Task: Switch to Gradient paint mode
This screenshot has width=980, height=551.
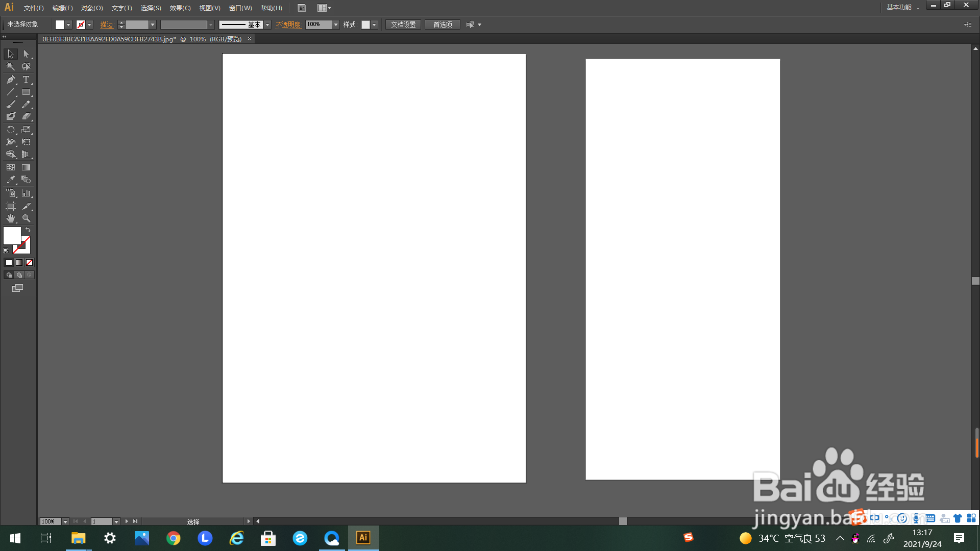Action: pyautogui.click(x=19, y=263)
